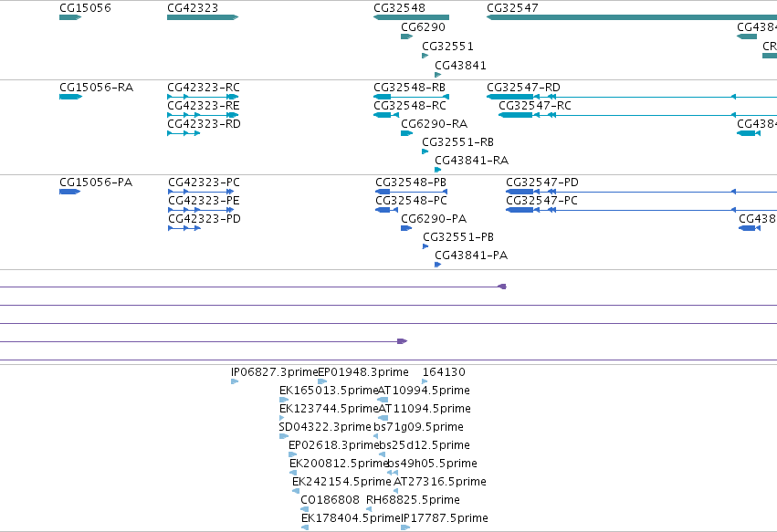Click AT27316.5prime EST marker

pos(395,491)
